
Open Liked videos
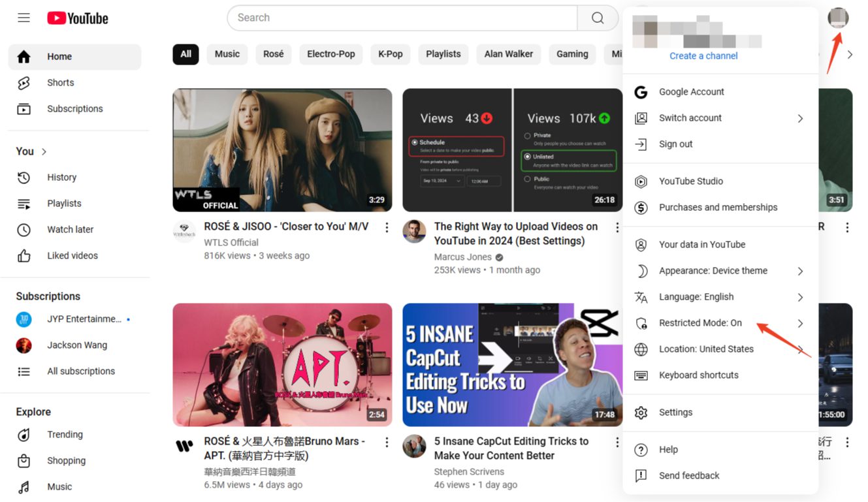pyautogui.click(x=74, y=256)
